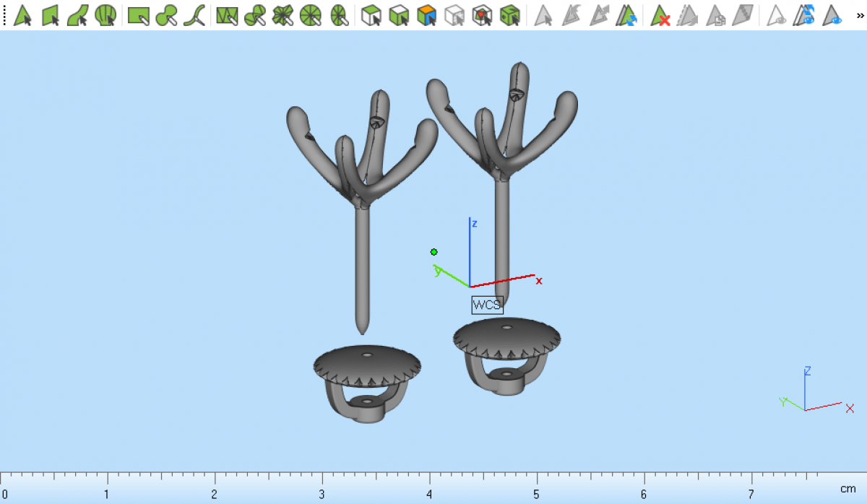Toggle visibility icon with blue swap arrows
Viewport: 867px width, 504px height.
[804, 14]
